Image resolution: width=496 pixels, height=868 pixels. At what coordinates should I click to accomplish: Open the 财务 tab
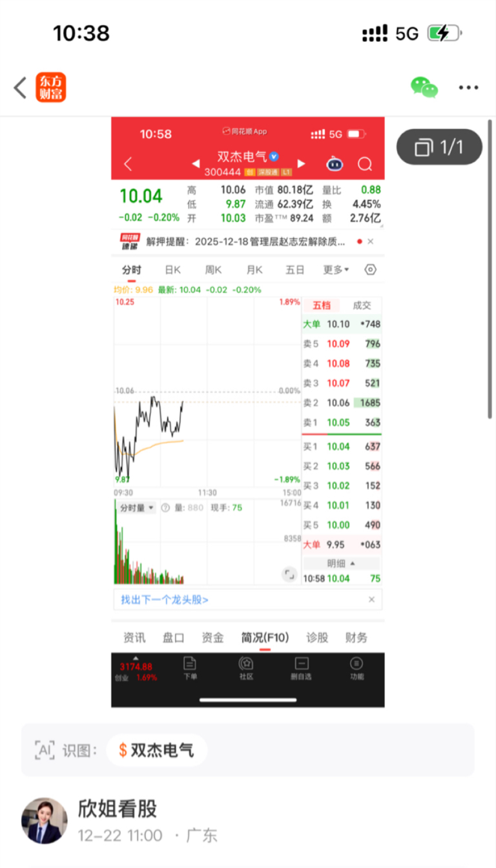coord(356,638)
